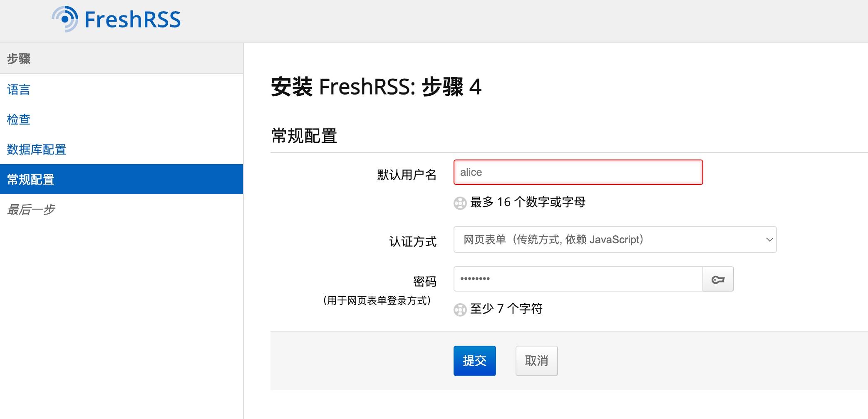Click the username field containing alice
The image size is (868, 419).
point(578,172)
